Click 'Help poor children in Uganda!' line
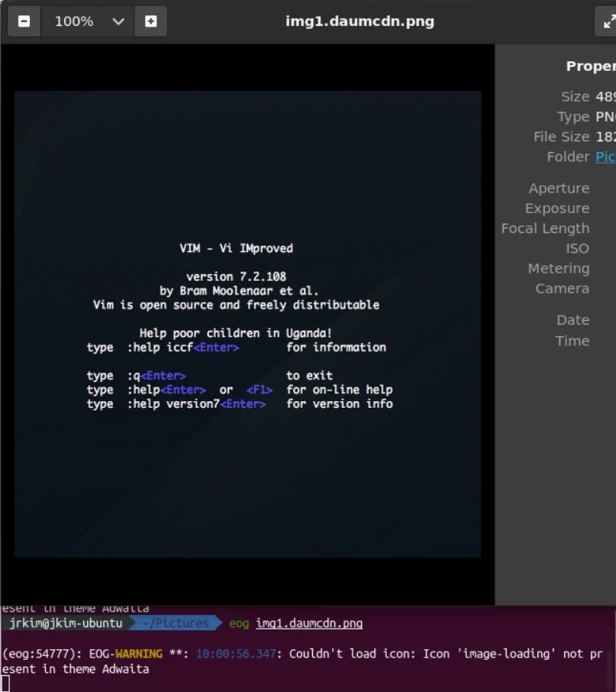Screen dimensions: 616x692 pos(236,333)
